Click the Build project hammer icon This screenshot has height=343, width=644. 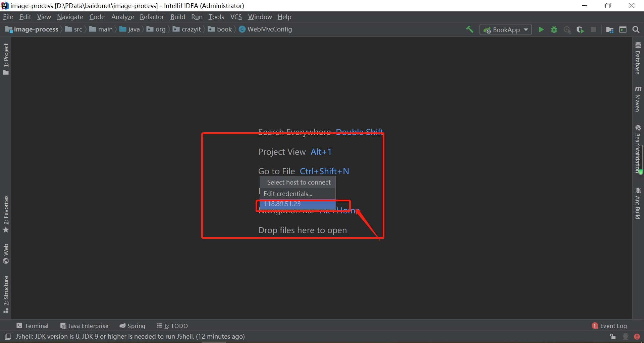click(x=469, y=29)
